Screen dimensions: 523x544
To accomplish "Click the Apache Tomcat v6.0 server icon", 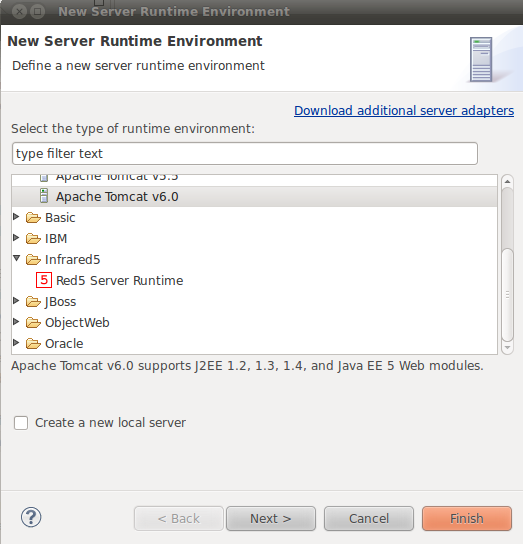I will point(44,196).
